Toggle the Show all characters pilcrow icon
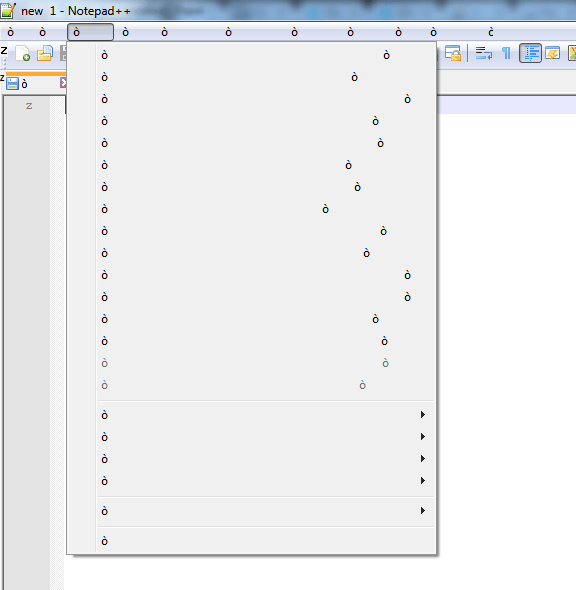This screenshot has width=576, height=590. (x=506, y=53)
